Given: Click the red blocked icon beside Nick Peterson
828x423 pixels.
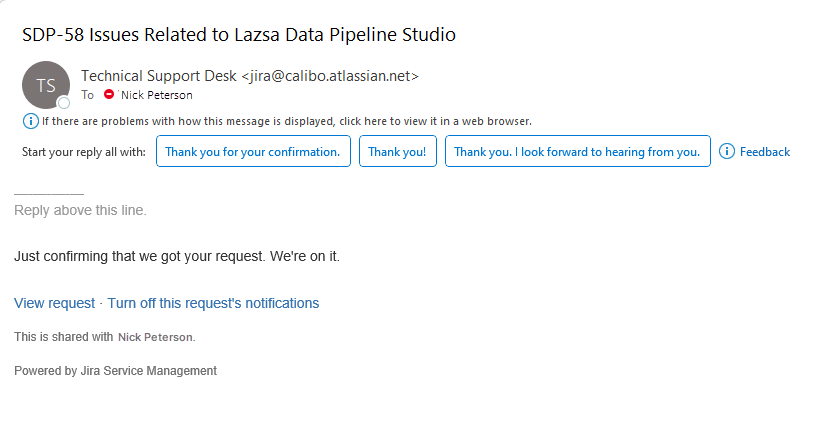Looking at the screenshot, I should (109, 94).
